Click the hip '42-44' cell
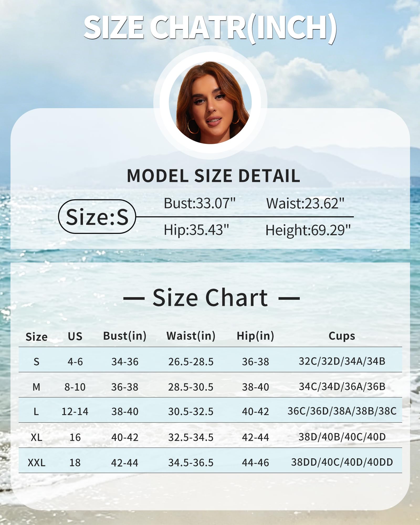 (x=255, y=437)
